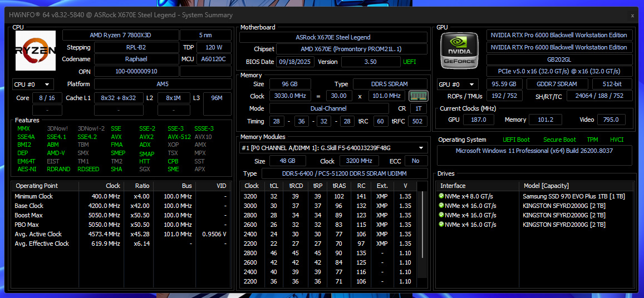644x298 pixels.
Task: Click the memory clock 3030.0 MHz value
Action: [x=290, y=96]
